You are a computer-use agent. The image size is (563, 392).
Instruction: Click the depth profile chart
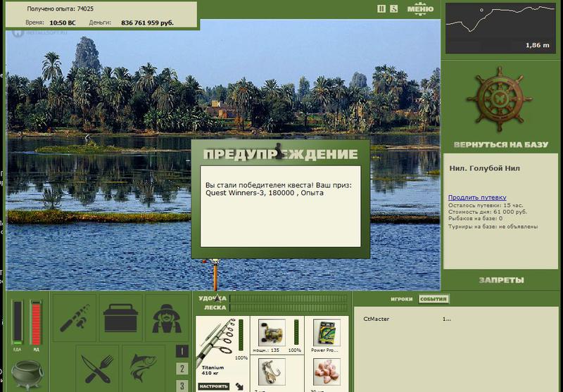[x=500, y=28]
